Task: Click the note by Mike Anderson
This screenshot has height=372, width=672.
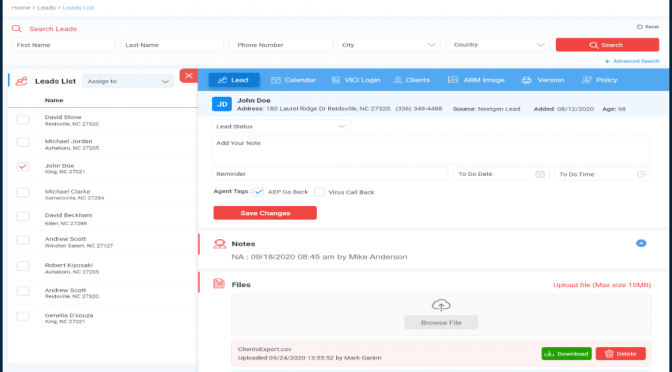Action: [319, 257]
